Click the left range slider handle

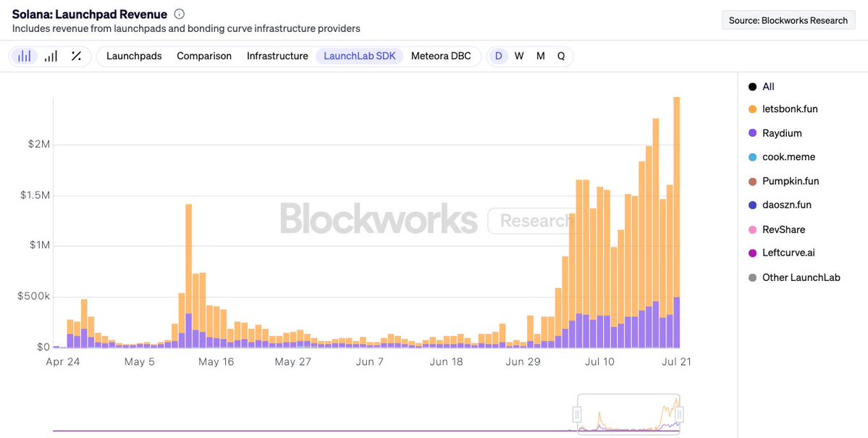pos(577,414)
